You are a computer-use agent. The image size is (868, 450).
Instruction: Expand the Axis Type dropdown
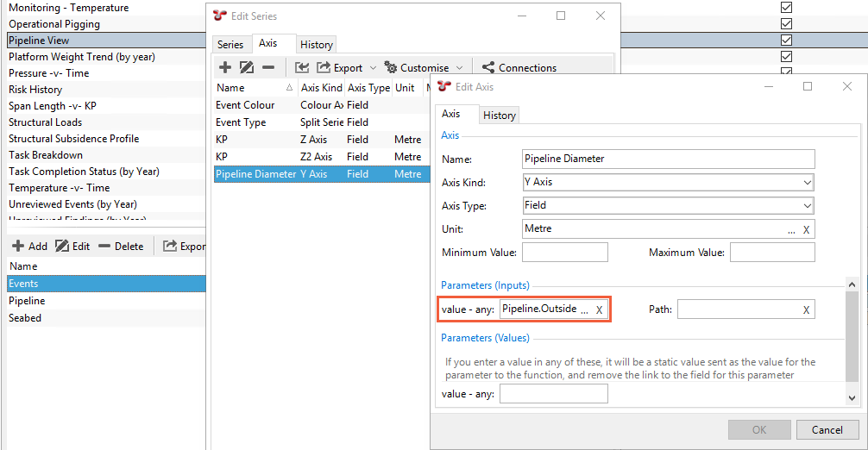(808, 206)
